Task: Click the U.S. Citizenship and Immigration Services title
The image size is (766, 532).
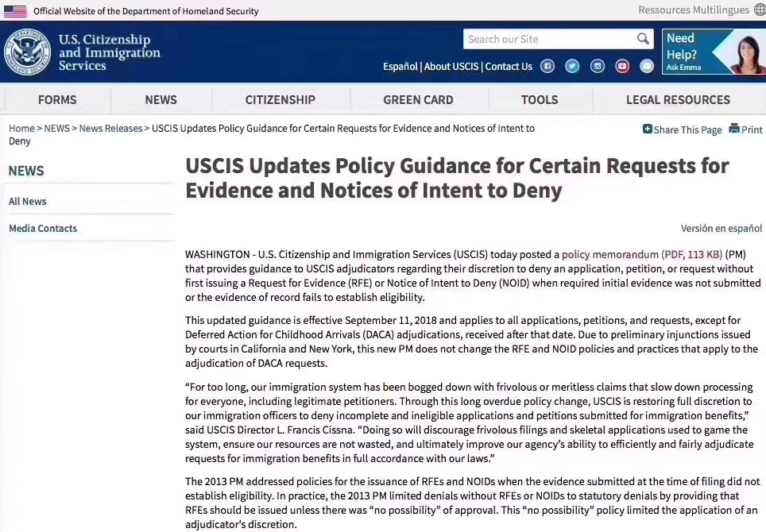Action: click(109, 52)
